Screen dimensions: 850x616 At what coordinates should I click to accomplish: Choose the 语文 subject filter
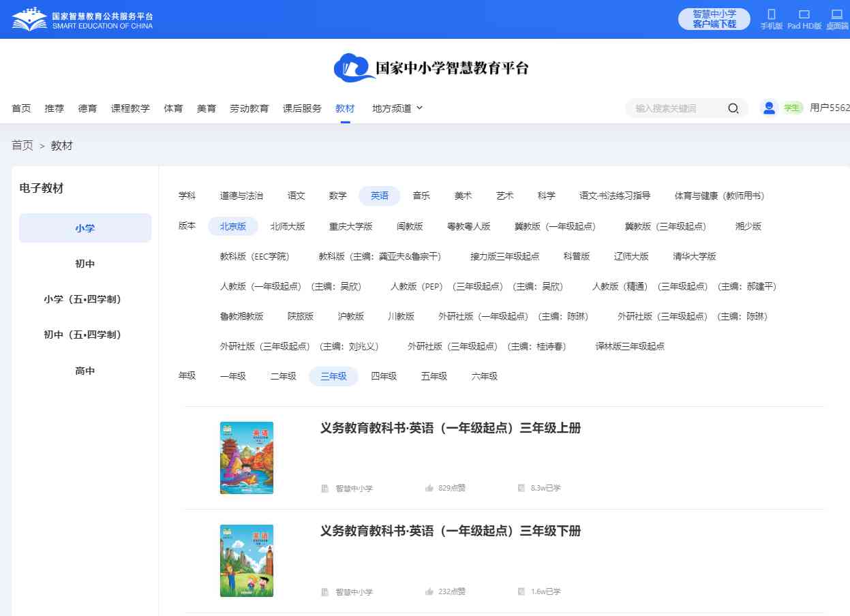297,196
